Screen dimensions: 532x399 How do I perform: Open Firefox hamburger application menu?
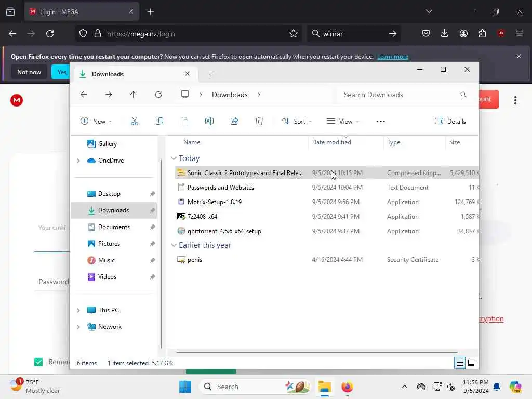click(x=520, y=33)
